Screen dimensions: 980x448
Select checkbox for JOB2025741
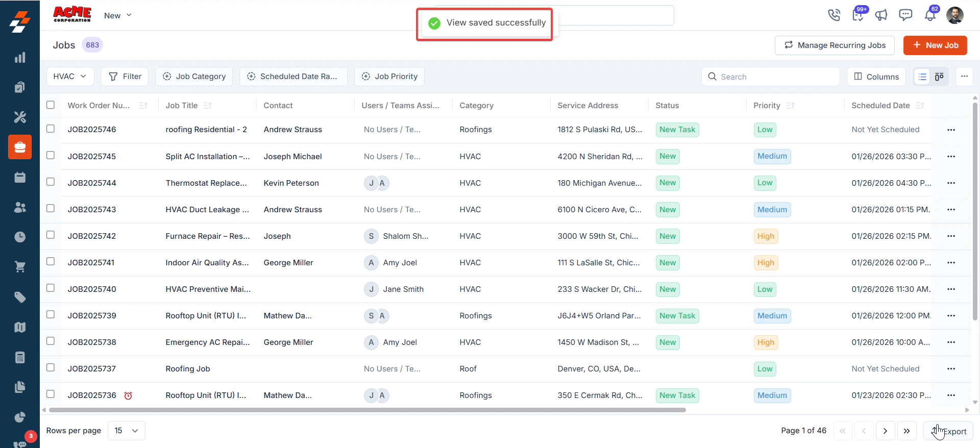(x=51, y=261)
